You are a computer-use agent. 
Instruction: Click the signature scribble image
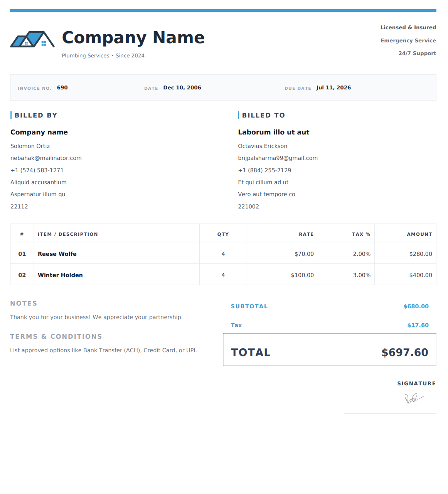(414, 398)
